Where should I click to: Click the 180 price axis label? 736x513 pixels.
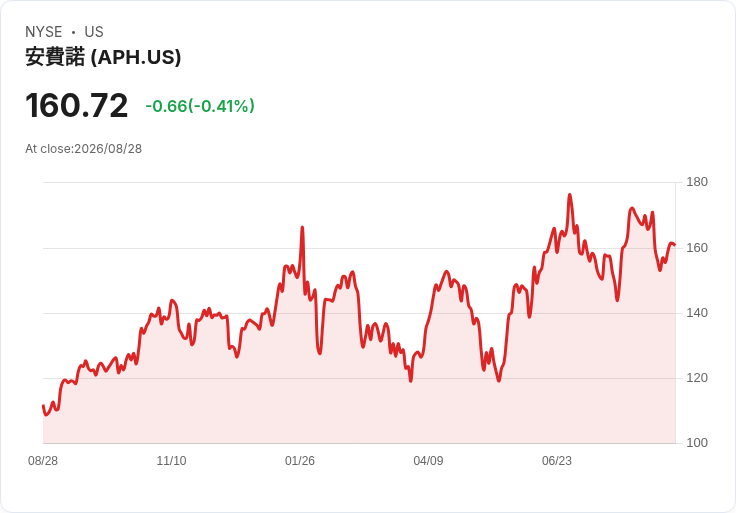[697, 182]
